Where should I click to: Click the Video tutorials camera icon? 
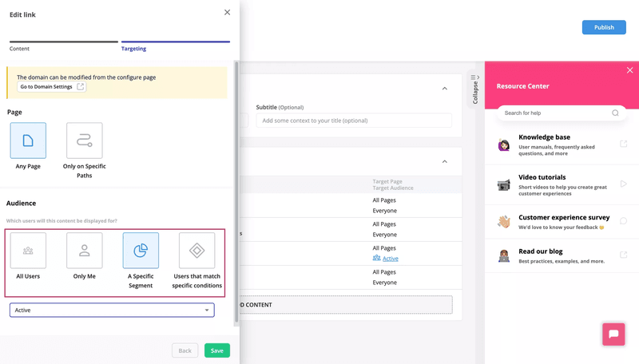(x=504, y=185)
